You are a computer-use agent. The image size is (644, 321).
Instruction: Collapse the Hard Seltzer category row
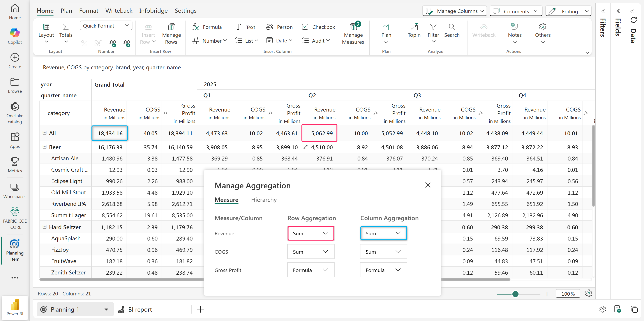point(44,227)
